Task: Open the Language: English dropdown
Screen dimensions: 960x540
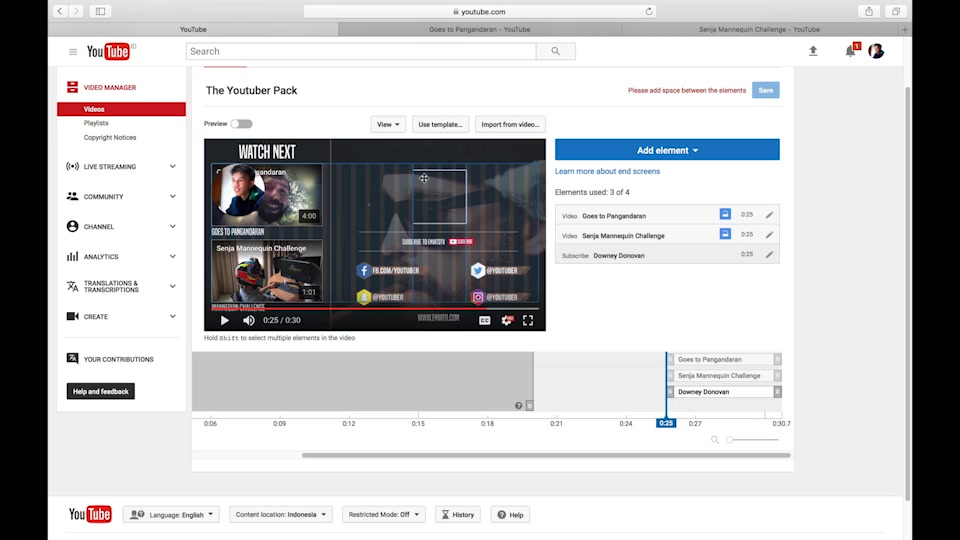Action: pos(171,515)
